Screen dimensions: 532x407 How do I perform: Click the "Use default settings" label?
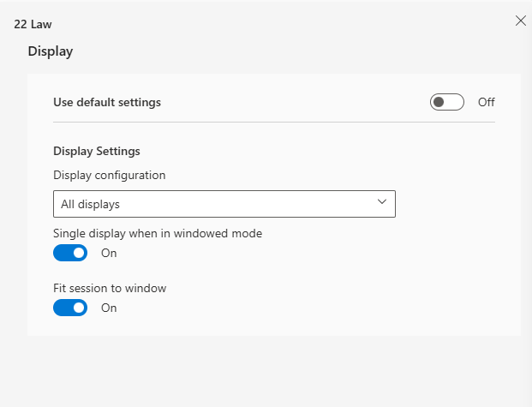107,102
